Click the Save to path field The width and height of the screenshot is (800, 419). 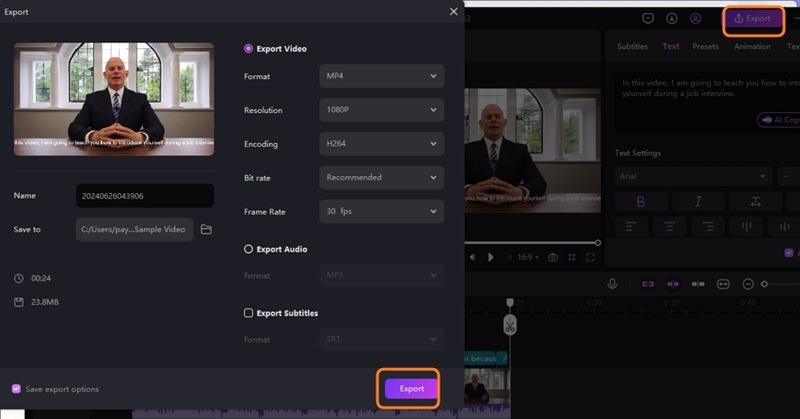pyautogui.click(x=134, y=230)
